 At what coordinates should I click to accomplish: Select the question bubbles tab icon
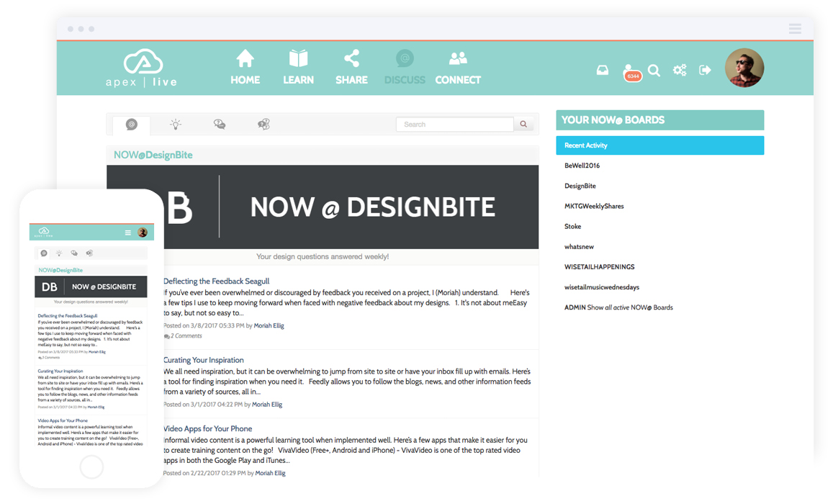[x=264, y=125]
